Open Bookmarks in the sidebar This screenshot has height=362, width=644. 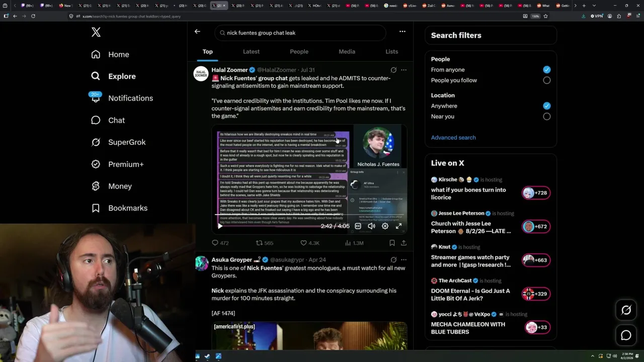point(119,208)
